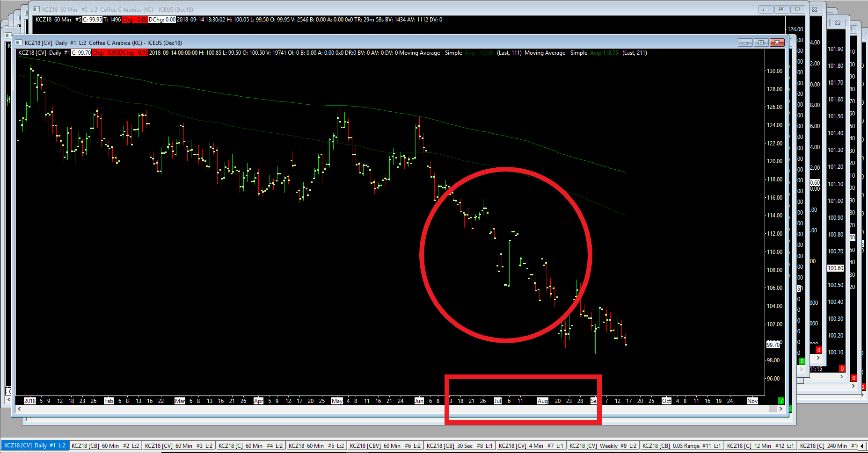Click the Daily chart window's title bar icon
This screenshot has width=868, height=453.
click(19, 43)
